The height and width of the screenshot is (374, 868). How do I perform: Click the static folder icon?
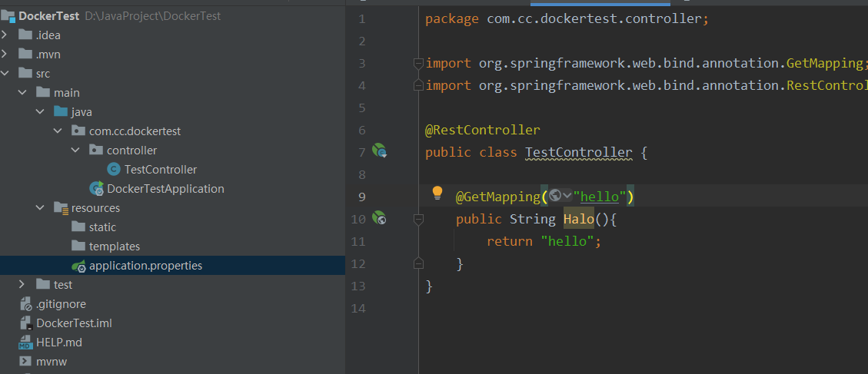pos(78,227)
